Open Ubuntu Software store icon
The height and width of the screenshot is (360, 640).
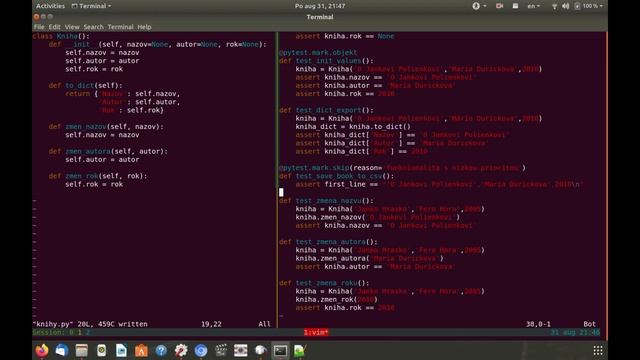coord(141,350)
